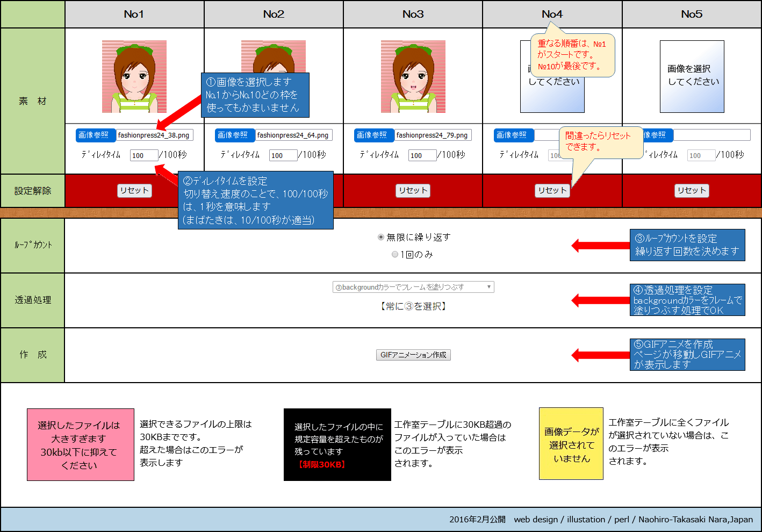The width and height of the screenshot is (762, 532).
Task: Reset the No5 slot with リセット
Action: click(x=692, y=190)
